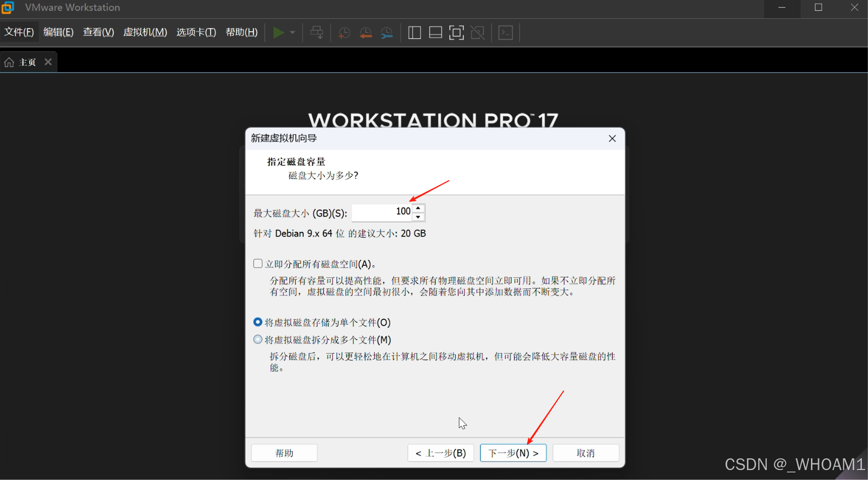Close the 新建虚拟机向导 dialog
Image resolution: width=868 pixels, height=480 pixels.
612,138
